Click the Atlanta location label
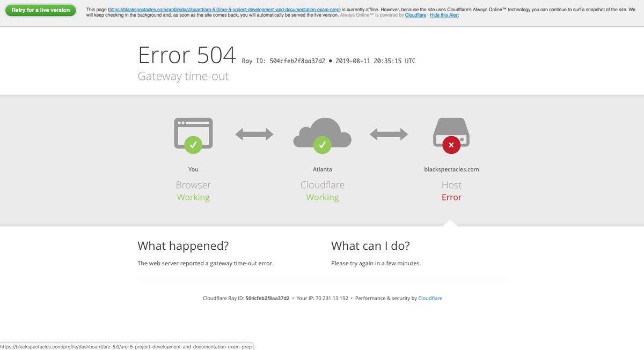 pyautogui.click(x=323, y=169)
